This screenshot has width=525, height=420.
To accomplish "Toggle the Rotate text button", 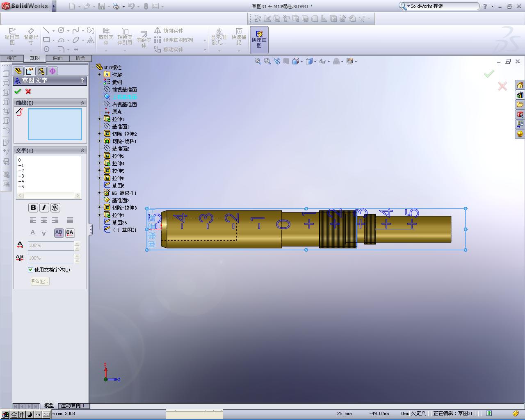I will (x=55, y=208).
